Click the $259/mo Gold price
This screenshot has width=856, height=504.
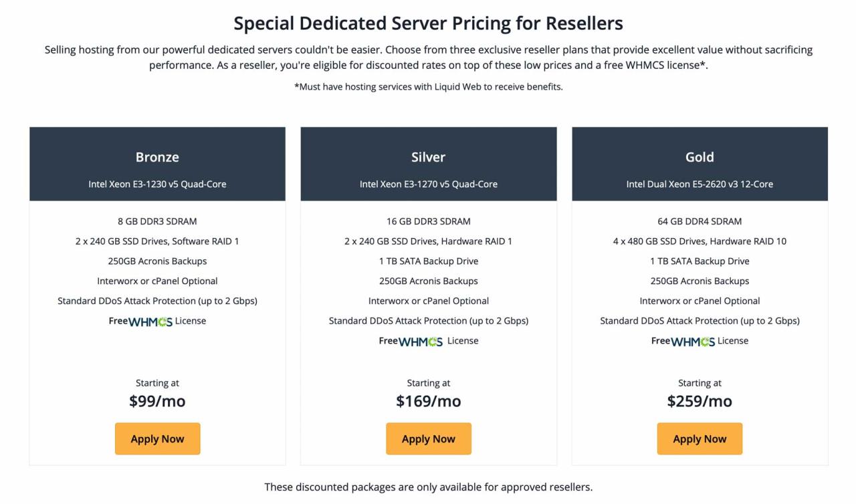(700, 401)
